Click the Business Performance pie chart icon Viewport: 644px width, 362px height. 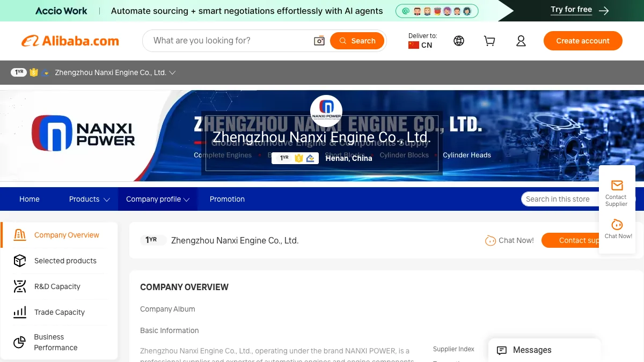click(20, 342)
